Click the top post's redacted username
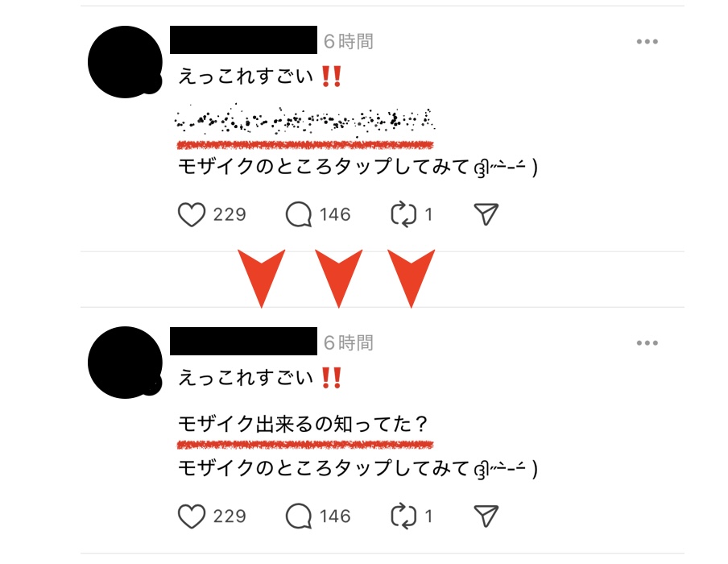This screenshot has width=728, height=564. coord(243,40)
